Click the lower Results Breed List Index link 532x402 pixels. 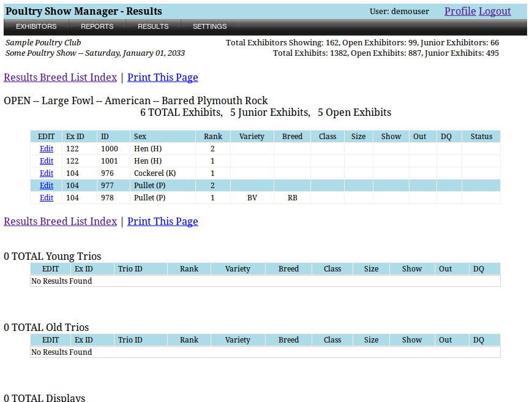coord(60,221)
